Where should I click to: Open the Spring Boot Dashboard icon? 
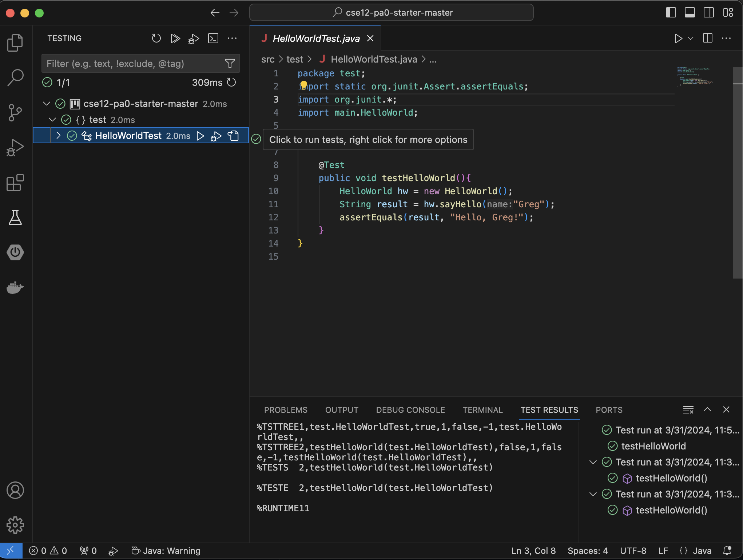click(15, 252)
